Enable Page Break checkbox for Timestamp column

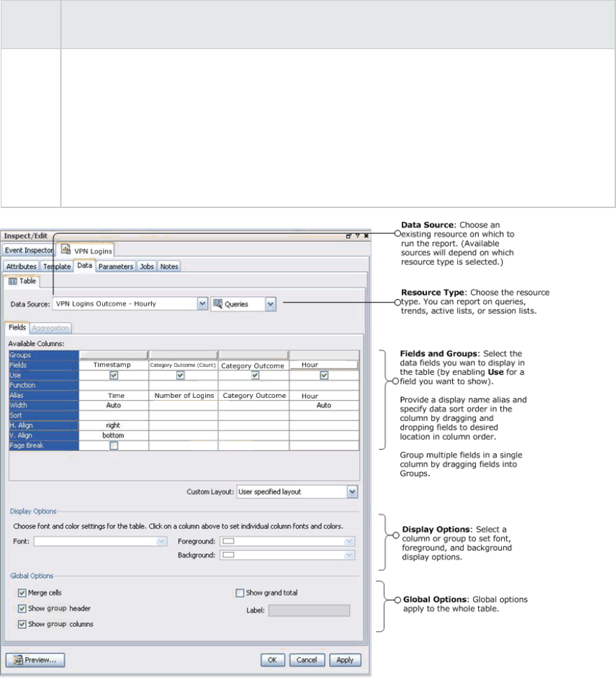pyautogui.click(x=113, y=445)
